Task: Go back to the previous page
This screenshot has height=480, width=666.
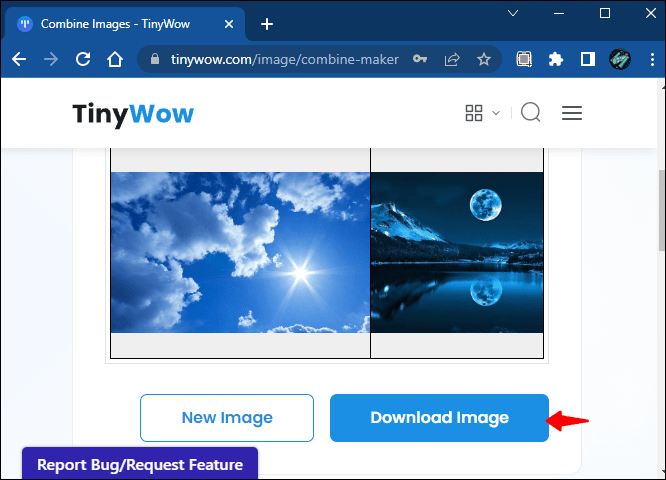Action: pyautogui.click(x=19, y=59)
